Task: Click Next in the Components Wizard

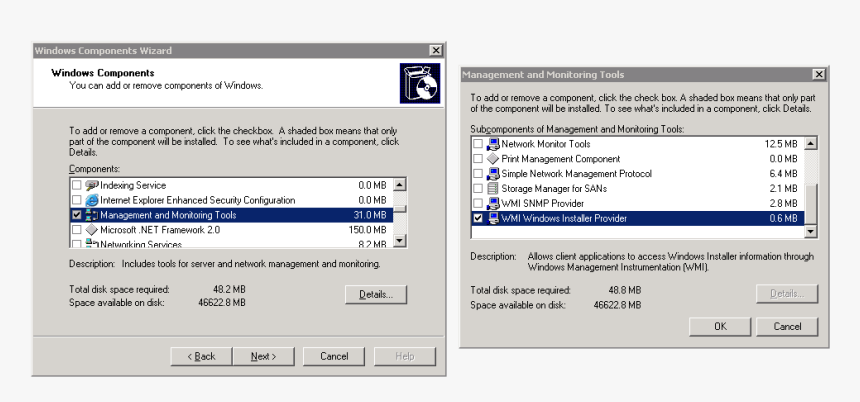Action: pyautogui.click(x=263, y=356)
